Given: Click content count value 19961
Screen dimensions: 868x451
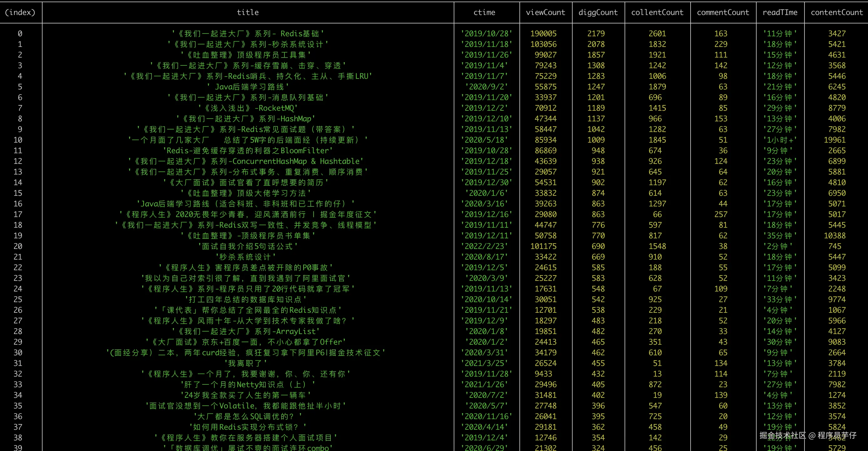Looking at the screenshot, I should point(835,140).
